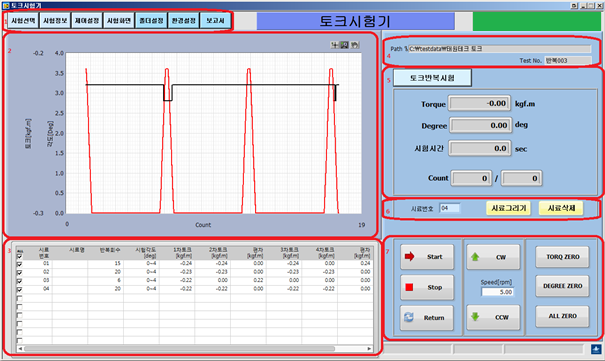Select the graph pan hand tool
Image resolution: width=605 pixels, height=361 pixels.
[355, 45]
